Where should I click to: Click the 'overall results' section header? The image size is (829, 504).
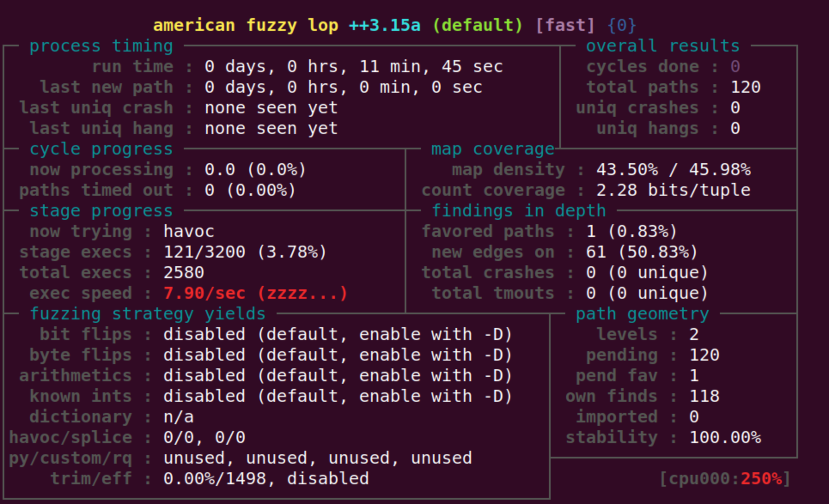coord(663,46)
